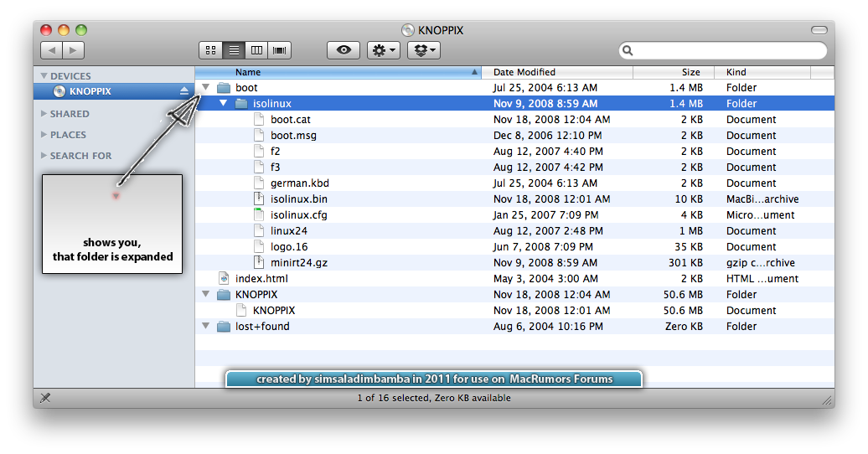The height and width of the screenshot is (454, 868).
Task: Expand the SHARED sidebar section
Action: point(44,114)
